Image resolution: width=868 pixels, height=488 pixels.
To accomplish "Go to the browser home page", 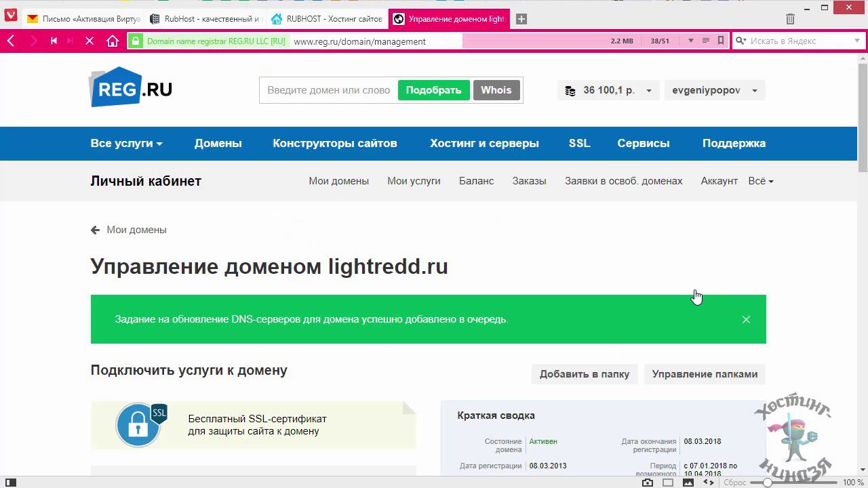I will tap(113, 41).
